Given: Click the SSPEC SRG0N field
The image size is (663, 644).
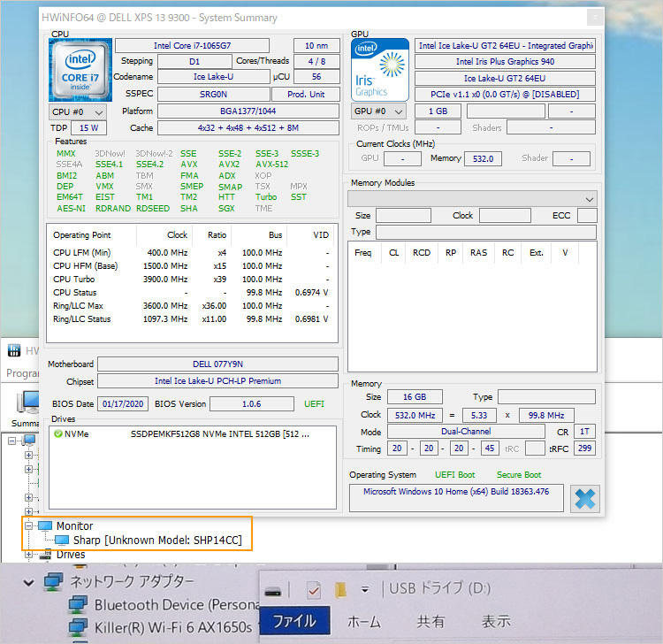Looking at the screenshot, I should (214, 95).
